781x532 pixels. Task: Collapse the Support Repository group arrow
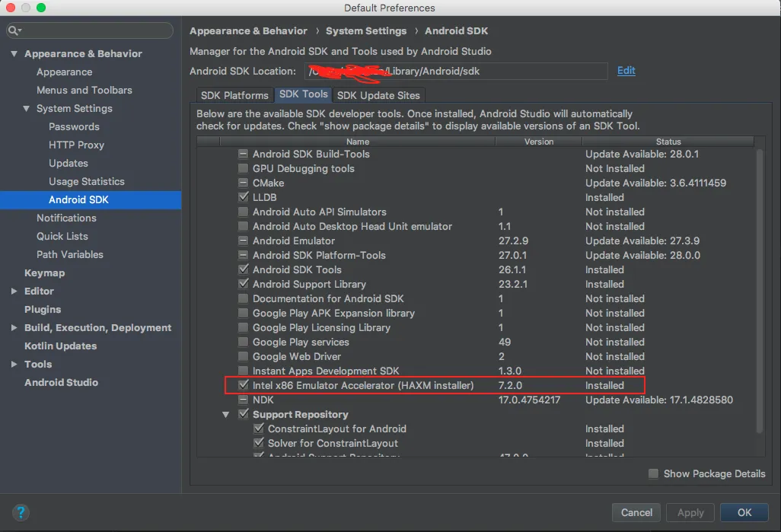[x=225, y=415]
